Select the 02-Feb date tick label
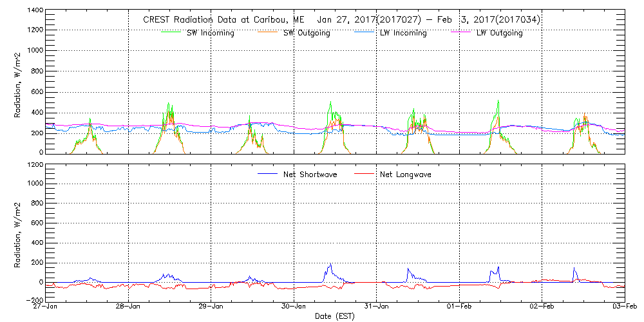The height and width of the screenshot is (322, 644). click(542, 307)
